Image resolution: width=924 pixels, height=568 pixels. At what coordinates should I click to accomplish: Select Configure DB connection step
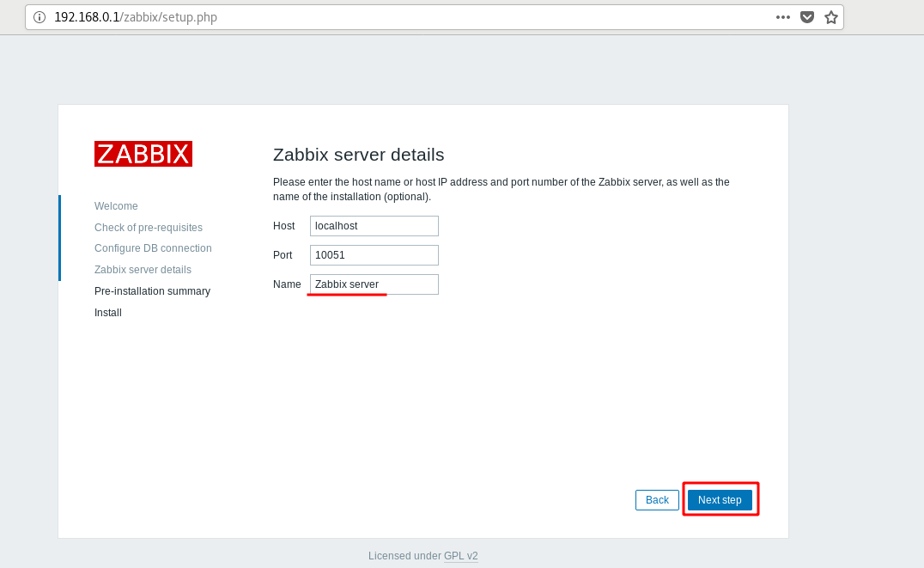153,248
